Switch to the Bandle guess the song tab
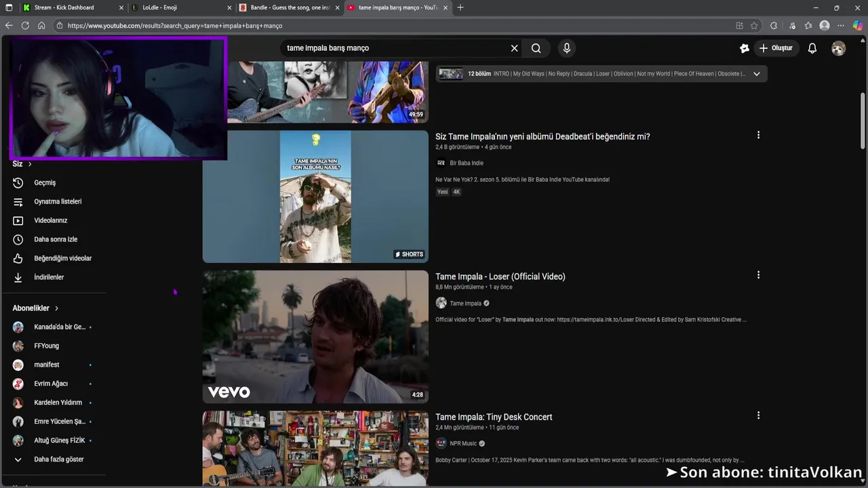868x488 pixels. click(x=290, y=7)
